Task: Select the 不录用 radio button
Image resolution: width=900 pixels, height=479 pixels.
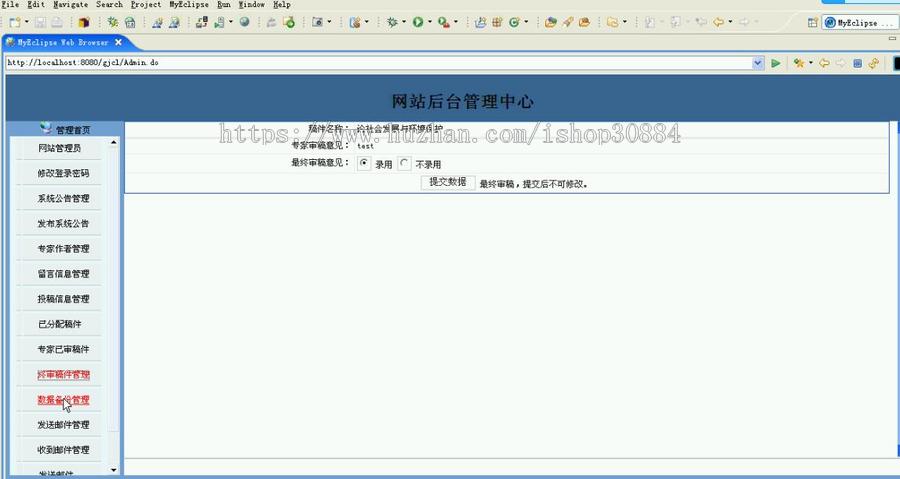Action: click(404, 163)
